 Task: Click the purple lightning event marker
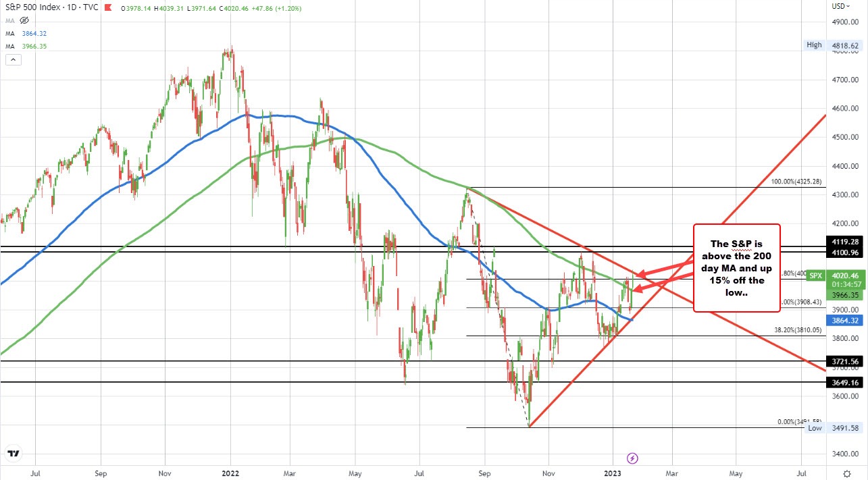click(632, 458)
